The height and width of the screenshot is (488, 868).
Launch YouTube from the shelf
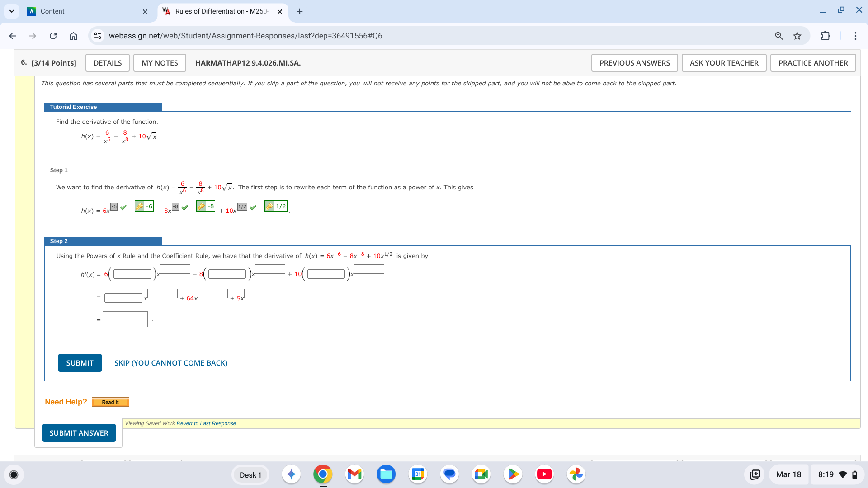[x=544, y=474]
